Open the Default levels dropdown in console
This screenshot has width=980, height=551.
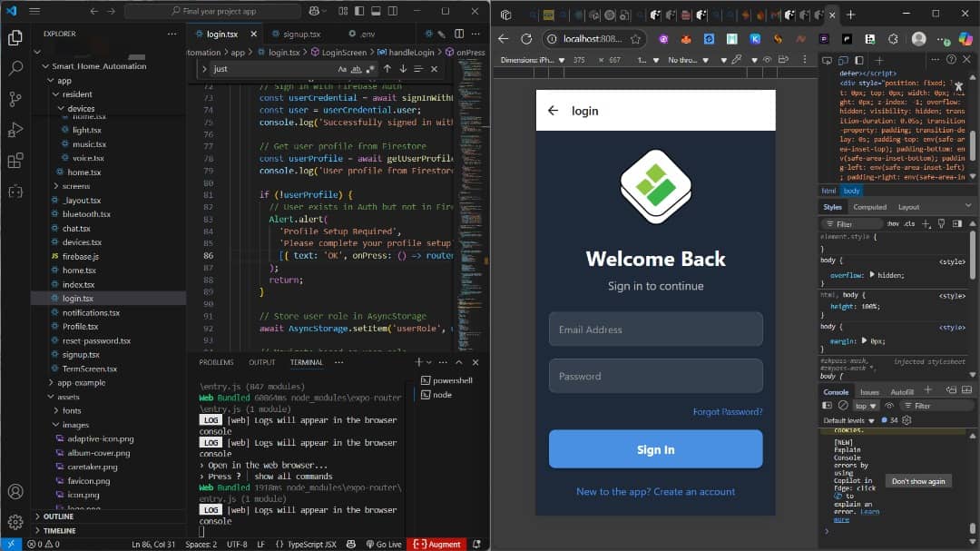(x=848, y=420)
